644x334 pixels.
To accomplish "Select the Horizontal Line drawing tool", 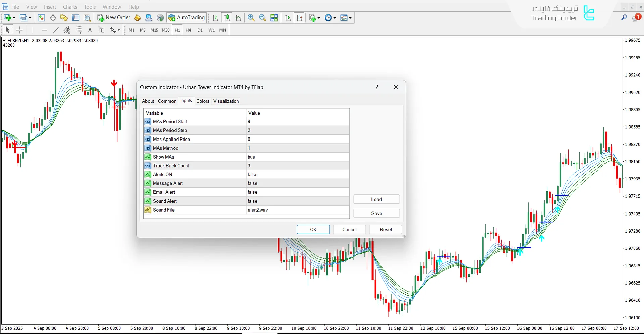I will click(44, 30).
